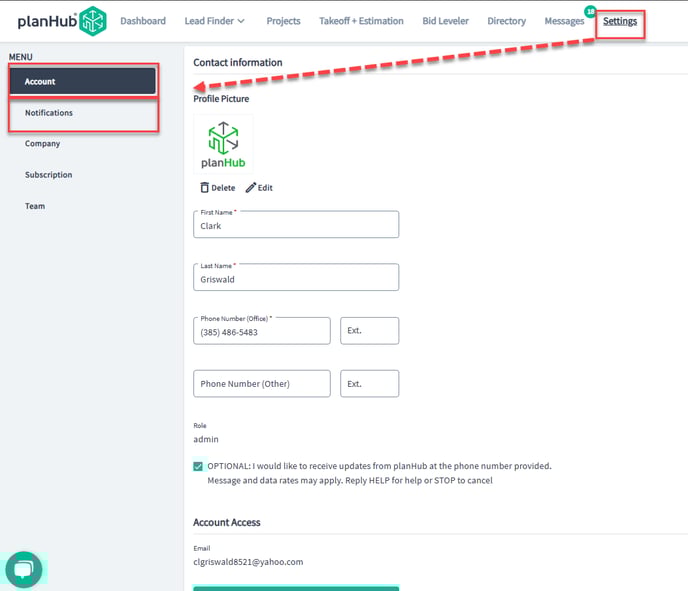Open the Projects page

point(283,21)
